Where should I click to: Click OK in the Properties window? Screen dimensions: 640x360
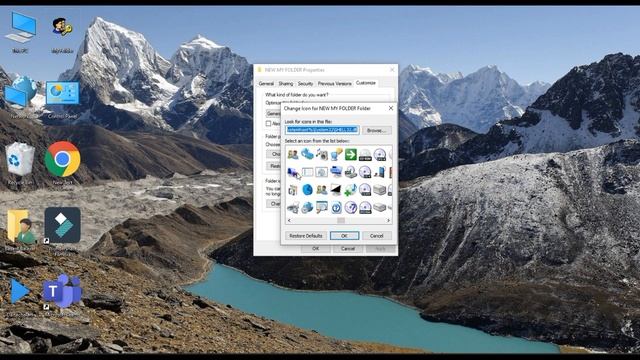[316, 248]
